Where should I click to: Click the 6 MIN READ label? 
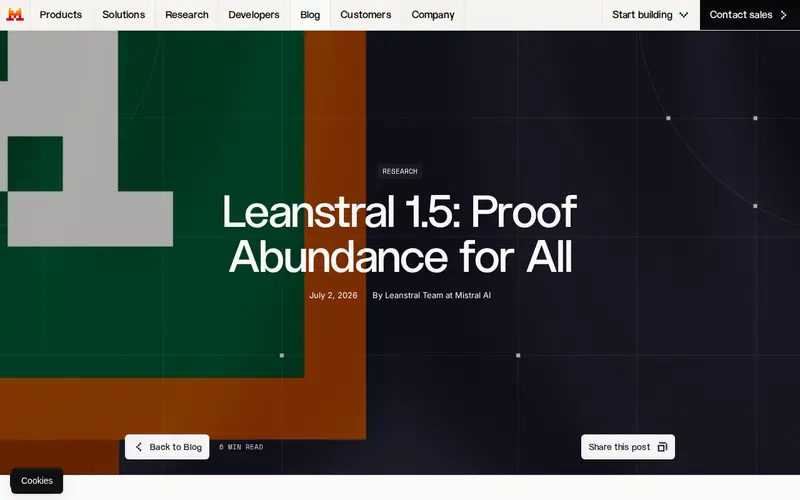point(241,447)
